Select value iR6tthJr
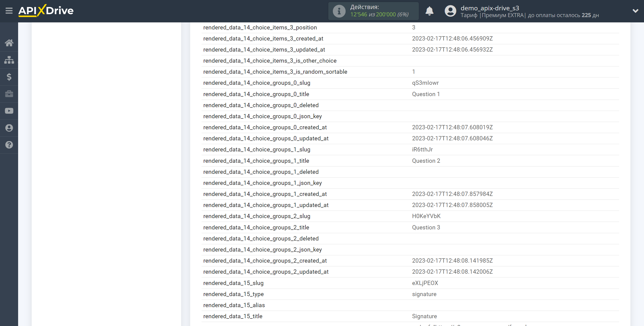644x326 pixels. (x=422, y=150)
